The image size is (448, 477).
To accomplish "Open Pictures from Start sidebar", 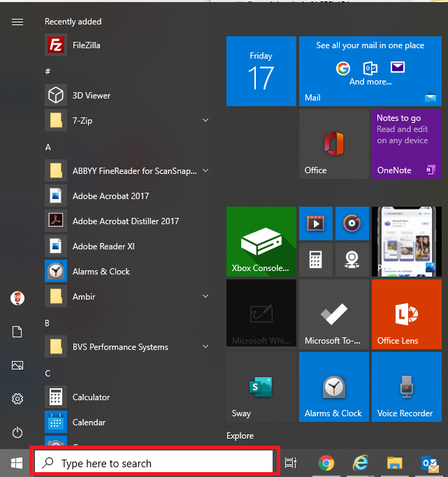I will click(x=17, y=365).
